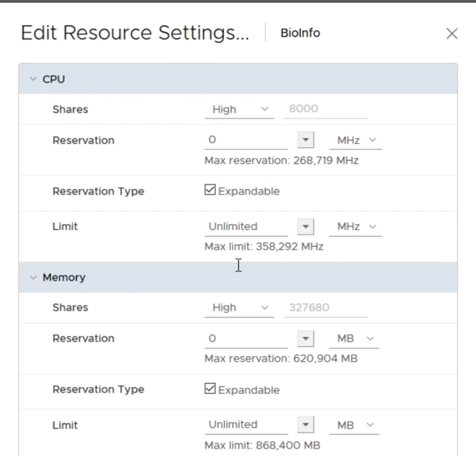This screenshot has height=456, width=476.
Task: Close the Edit Resource Settings dialog
Action: tap(452, 34)
